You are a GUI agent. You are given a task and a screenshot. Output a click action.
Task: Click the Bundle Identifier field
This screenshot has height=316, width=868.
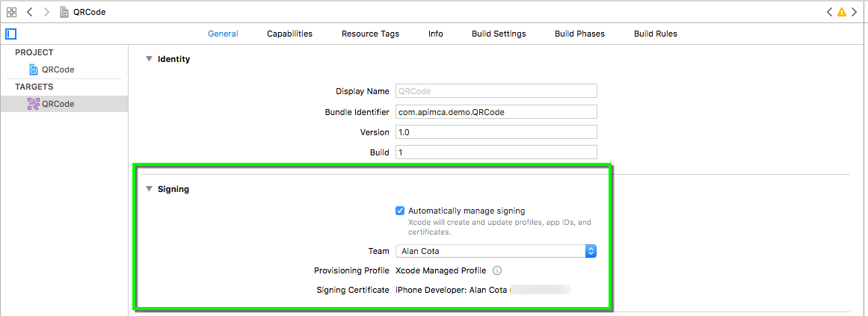coord(496,112)
